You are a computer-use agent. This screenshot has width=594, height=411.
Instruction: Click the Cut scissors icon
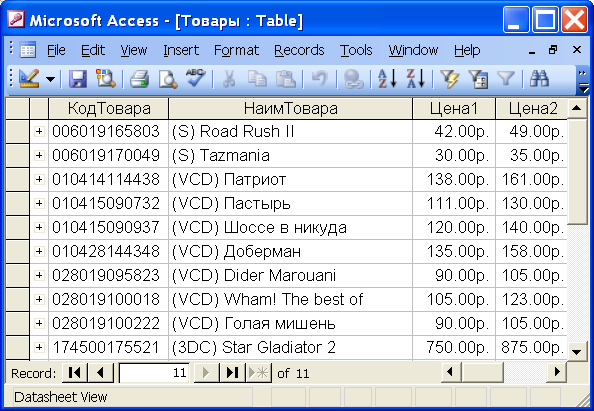click(x=228, y=79)
